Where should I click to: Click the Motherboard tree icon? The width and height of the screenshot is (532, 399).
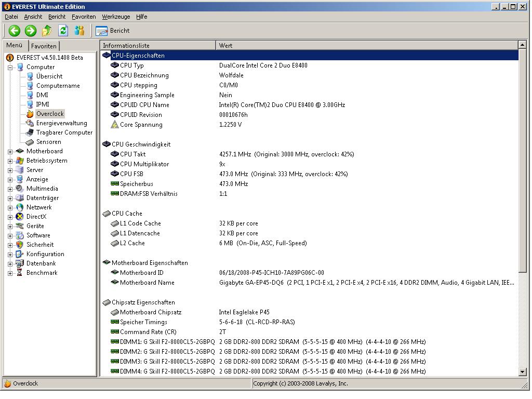click(x=20, y=151)
